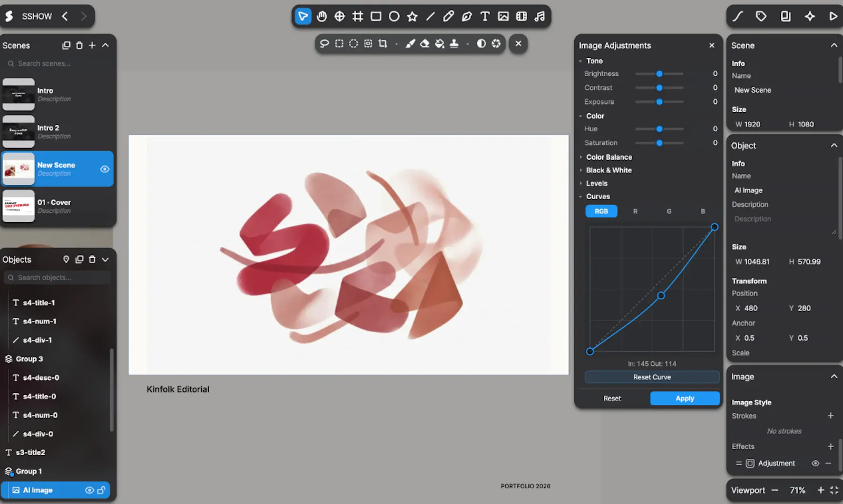Select the Eraser tool
This screenshot has width=843, height=504.
425,44
